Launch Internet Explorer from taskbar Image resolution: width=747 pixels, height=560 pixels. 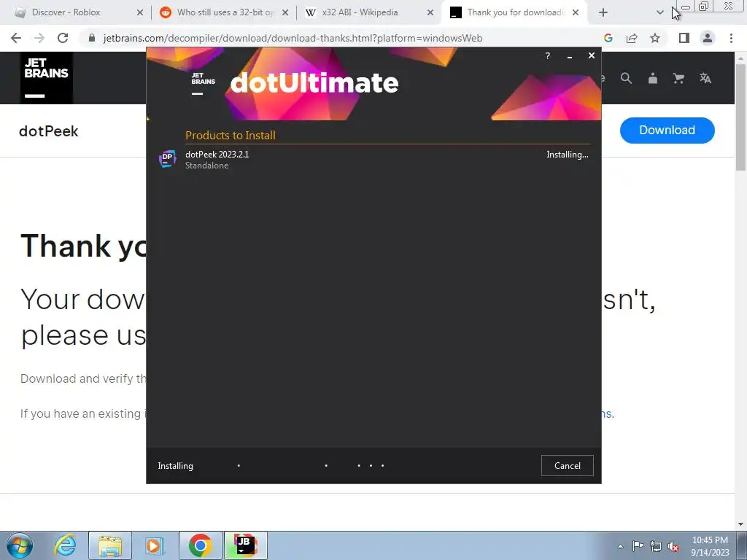65,545
